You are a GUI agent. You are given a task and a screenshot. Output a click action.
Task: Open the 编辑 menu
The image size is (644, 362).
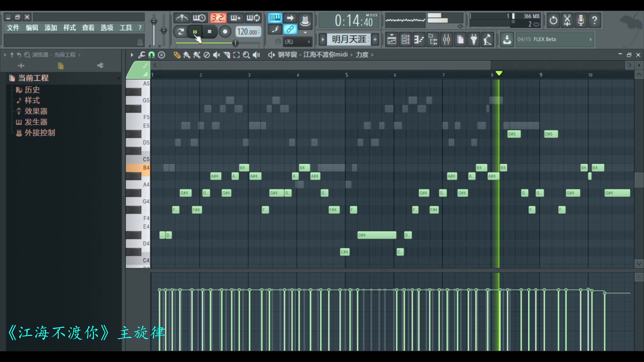click(x=32, y=28)
